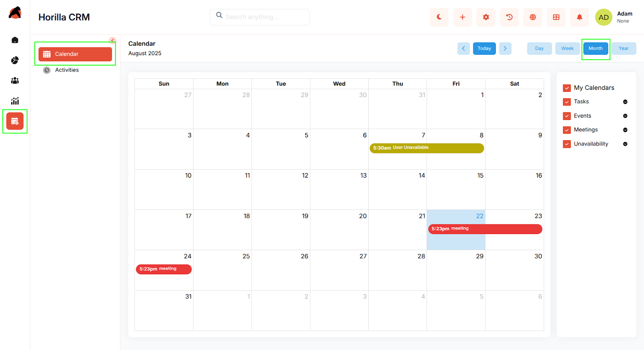This screenshot has height=350, width=644.
Task: Select Activities in the side menu
Action: click(67, 70)
